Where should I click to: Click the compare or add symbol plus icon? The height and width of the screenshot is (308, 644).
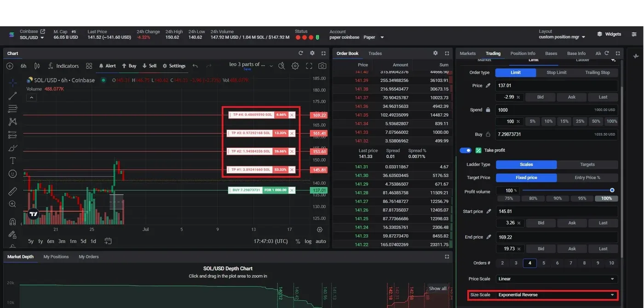click(x=10, y=66)
